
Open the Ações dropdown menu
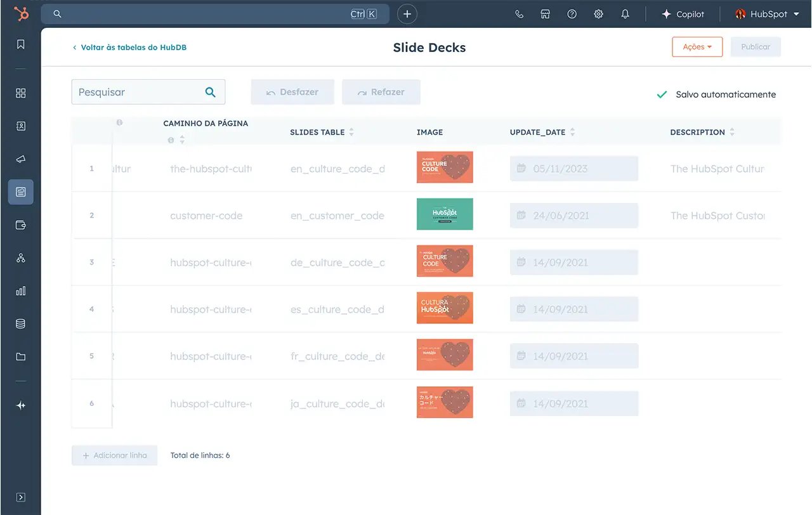pos(697,46)
